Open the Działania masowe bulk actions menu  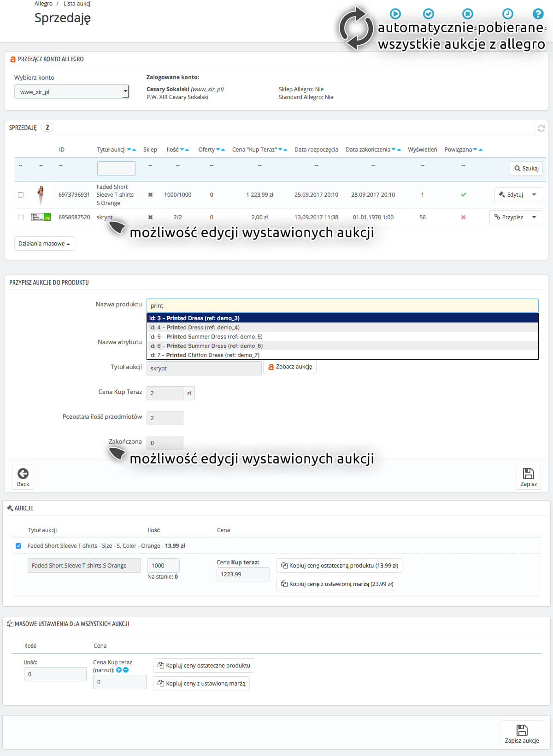click(44, 244)
